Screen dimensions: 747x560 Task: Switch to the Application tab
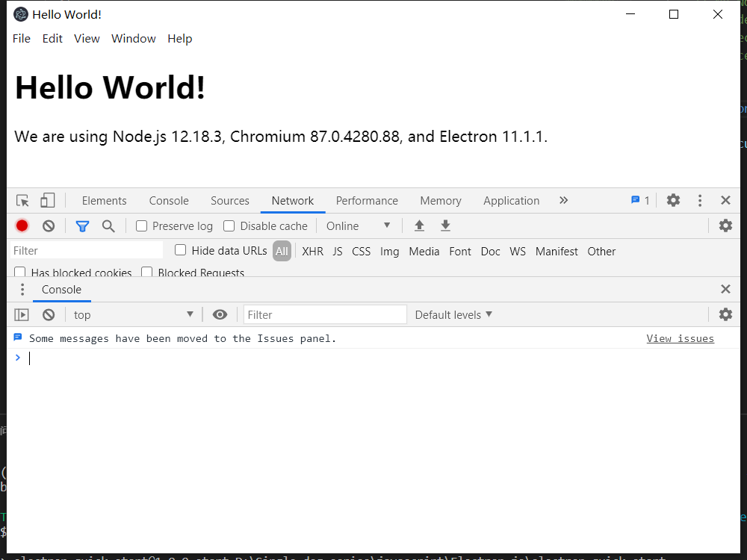(x=511, y=200)
